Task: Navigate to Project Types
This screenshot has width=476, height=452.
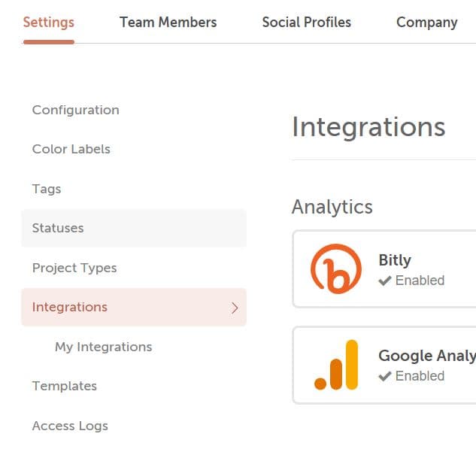Action: coord(74,268)
